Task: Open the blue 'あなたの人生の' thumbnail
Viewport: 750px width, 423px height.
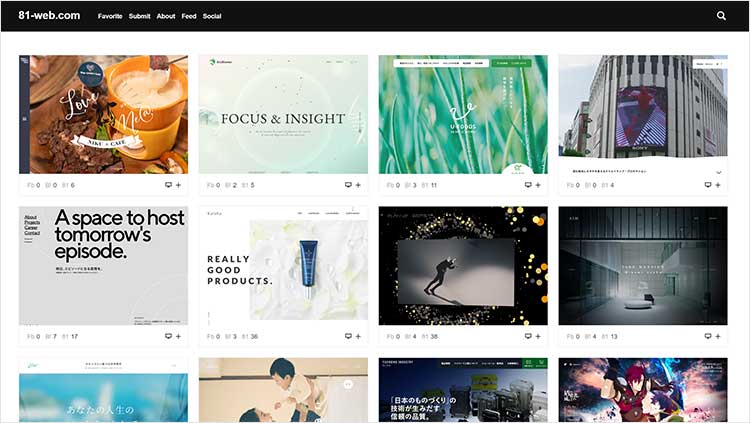Action: [x=103, y=390]
